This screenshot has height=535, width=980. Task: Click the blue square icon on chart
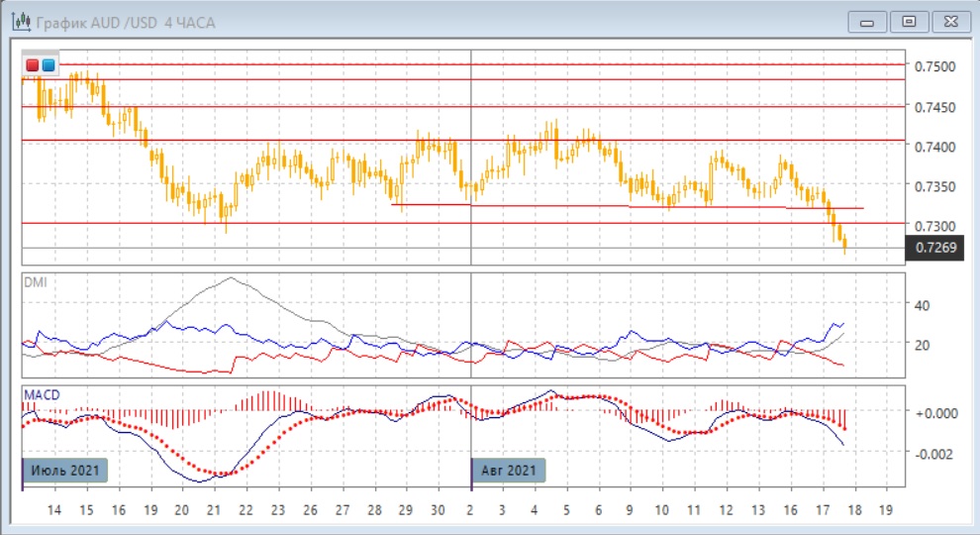click(x=48, y=65)
